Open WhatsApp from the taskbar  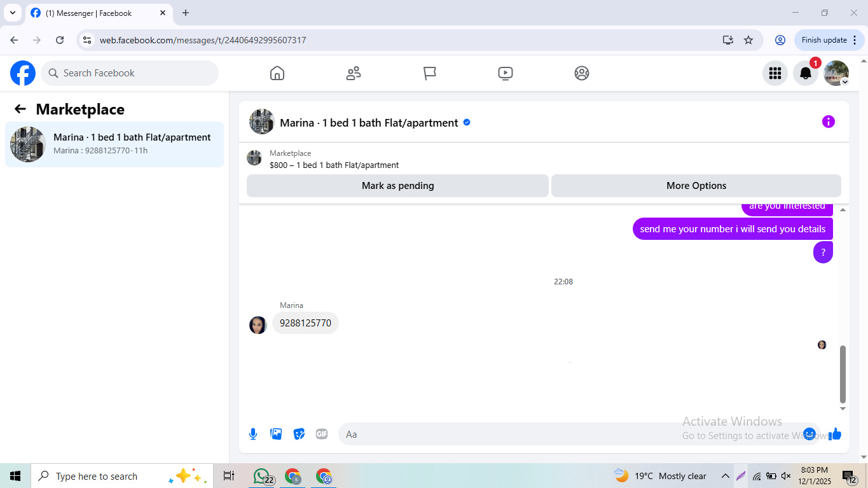click(263, 476)
